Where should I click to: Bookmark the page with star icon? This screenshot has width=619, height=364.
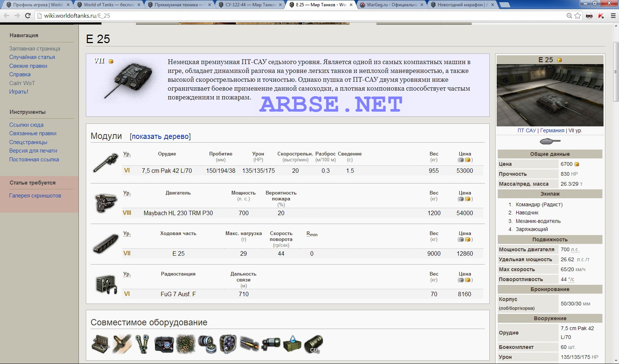coord(577,15)
